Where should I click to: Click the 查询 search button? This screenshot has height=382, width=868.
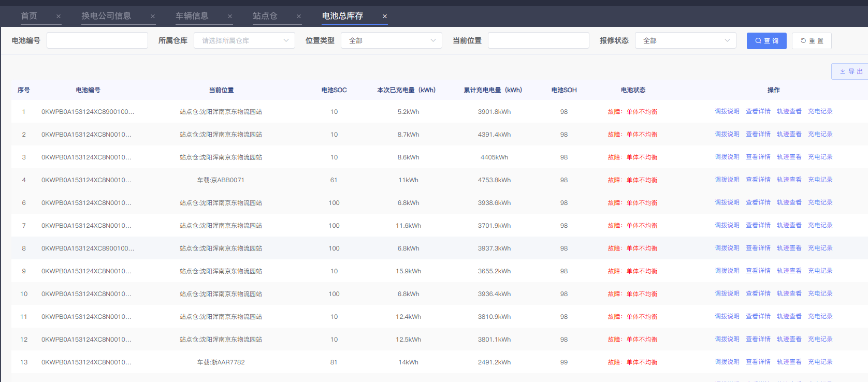pyautogui.click(x=766, y=41)
